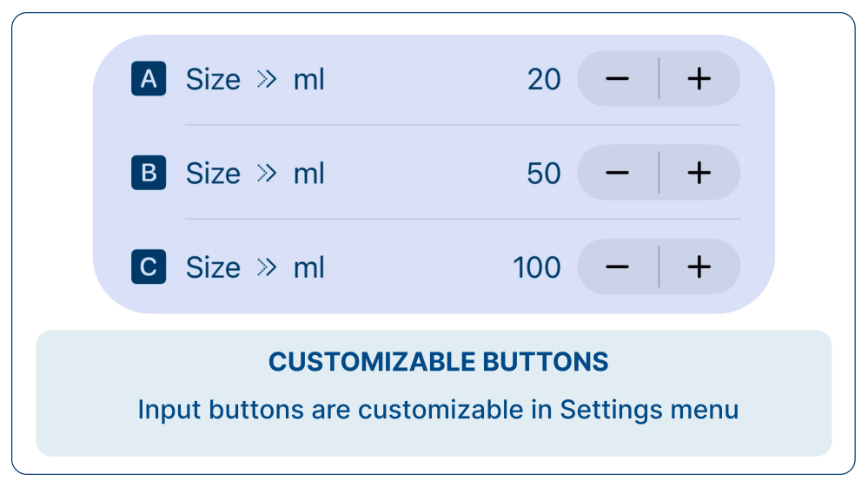Click the Settings menu description text
Viewport: 868px width, 487px height.
(x=438, y=409)
